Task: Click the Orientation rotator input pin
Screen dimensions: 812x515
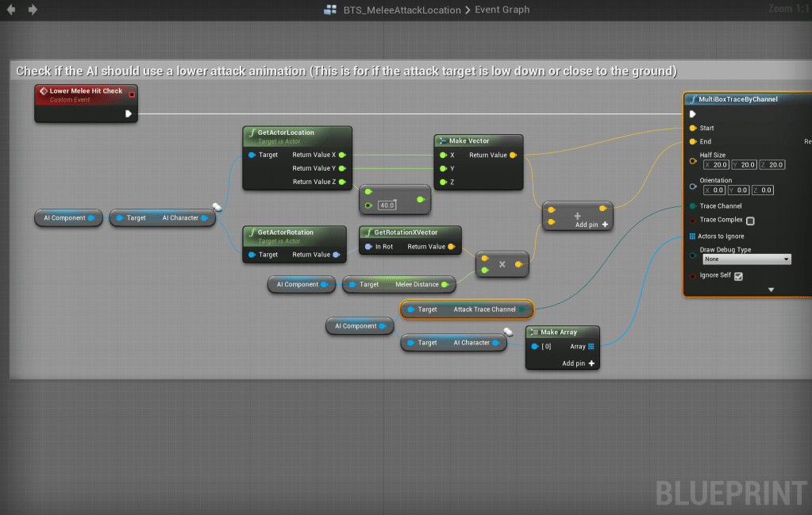Action: pyautogui.click(x=693, y=186)
